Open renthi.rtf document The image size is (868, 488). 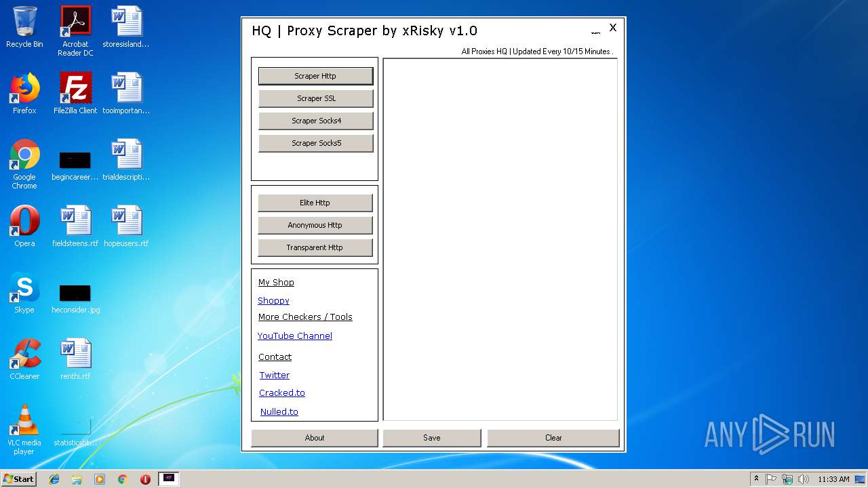(75, 359)
